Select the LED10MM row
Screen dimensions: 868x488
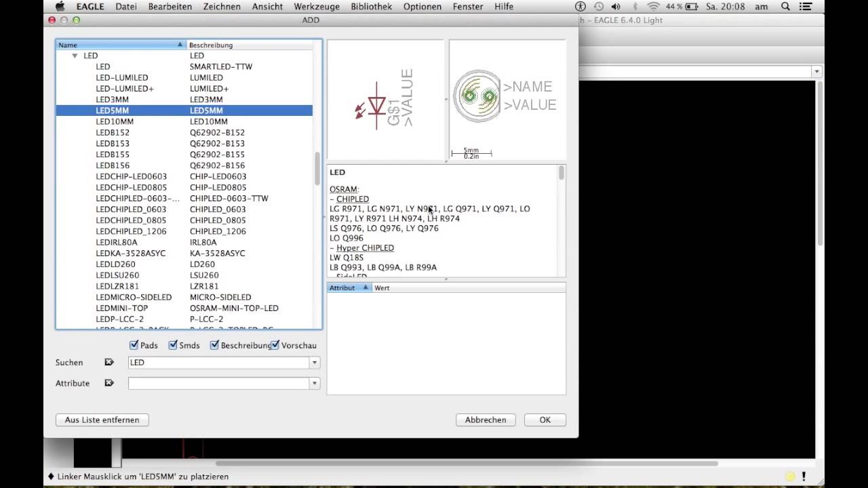(184, 121)
